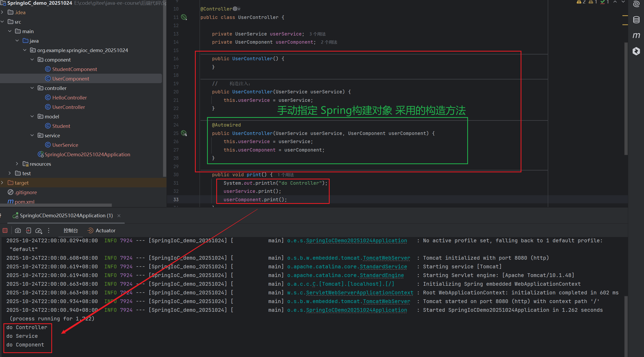The height and width of the screenshot is (357, 644).
Task: Expand the resources folder
Action: click(17, 164)
